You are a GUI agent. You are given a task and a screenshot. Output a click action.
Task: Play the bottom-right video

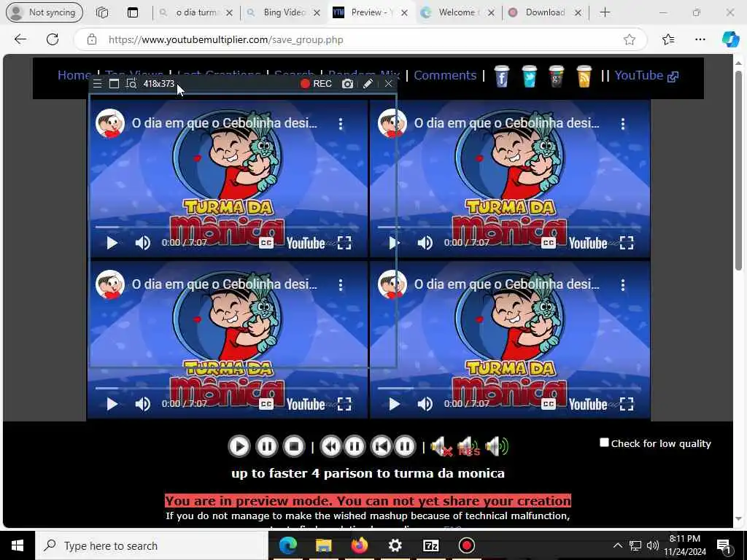click(x=394, y=404)
